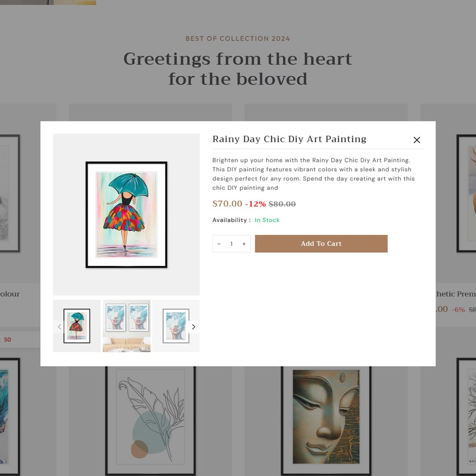476x476 pixels.
Task: Click the crossed-out $80.00 original price
Action: point(282,204)
